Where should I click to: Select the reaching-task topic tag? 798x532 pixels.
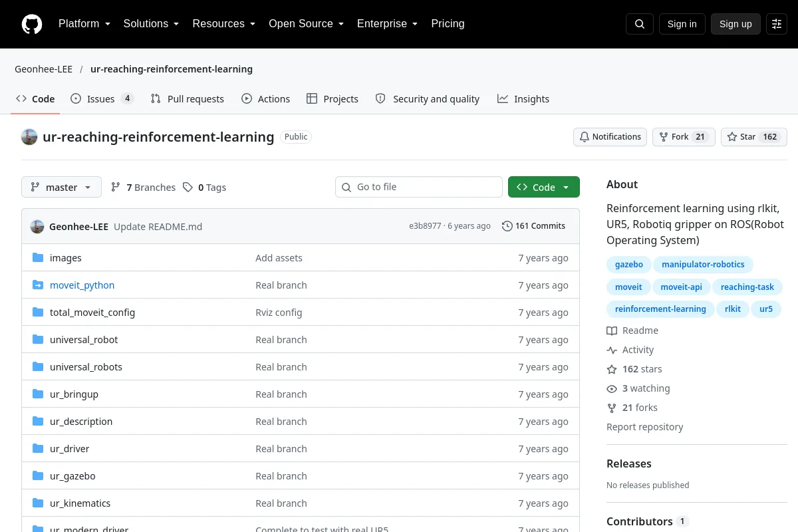point(747,287)
